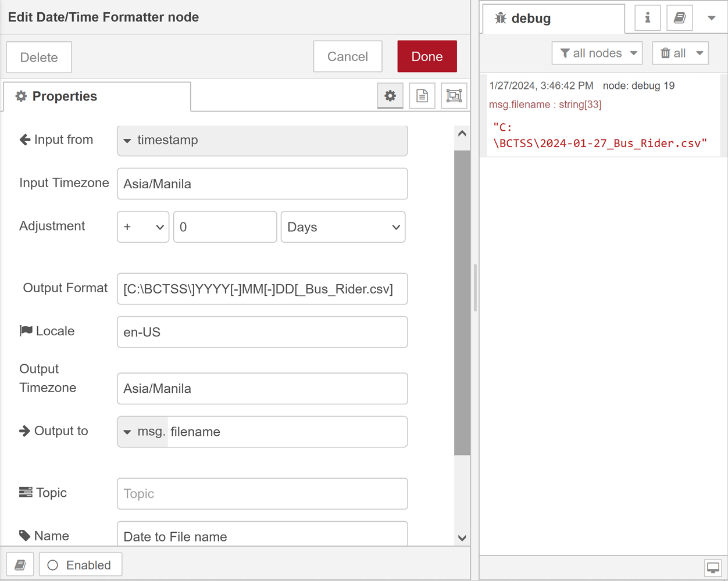Toggle the node Enabled setting
Viewport: 728px width, 581px height.
(80, 564)
